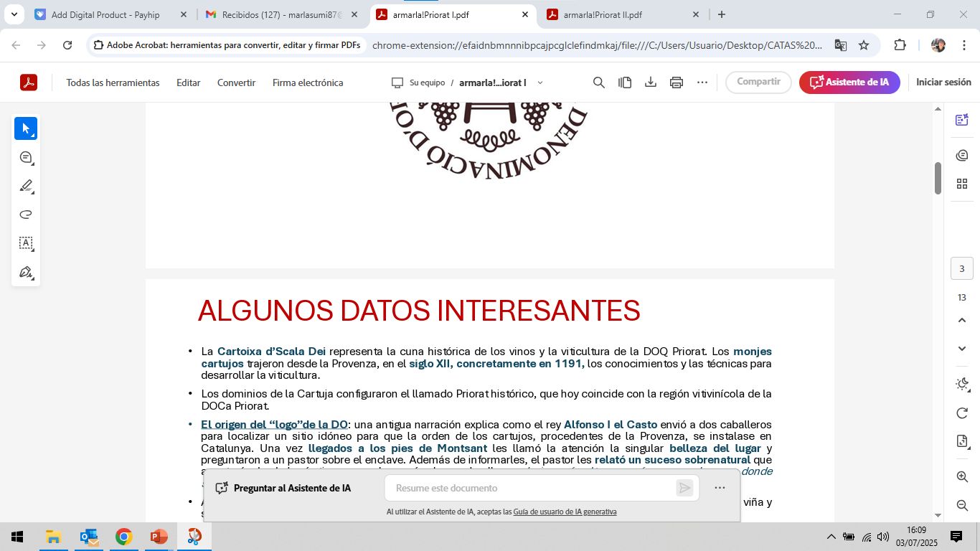This screenshot has height=551, width=980.
Task: Select the freehand draw loop tool
Action: [26, 215]
